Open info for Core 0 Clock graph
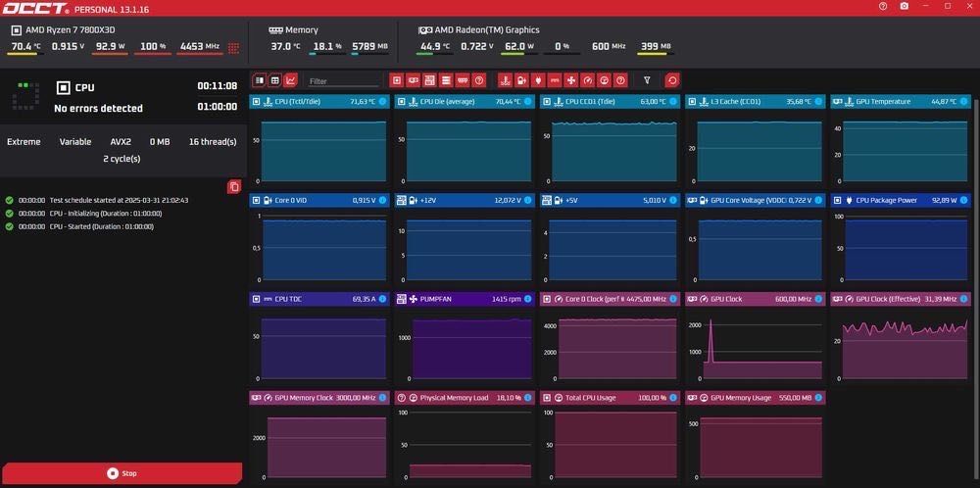 click(x=673, y=299)
